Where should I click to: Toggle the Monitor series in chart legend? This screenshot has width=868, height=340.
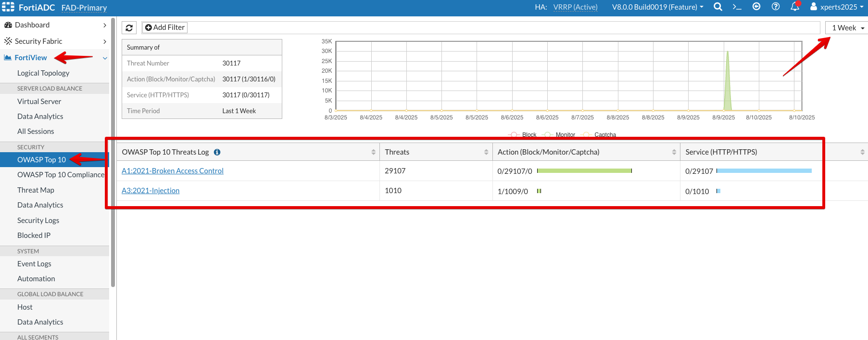coord(559,135)
